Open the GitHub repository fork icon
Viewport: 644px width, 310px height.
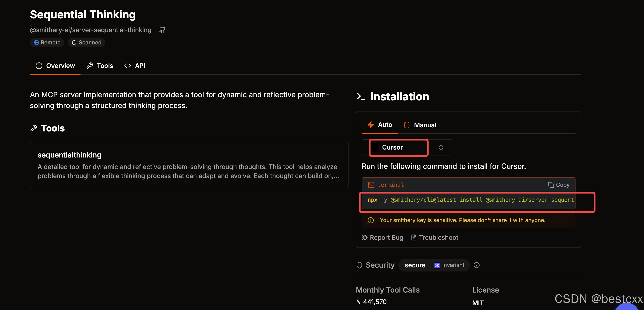tap(162, 30)
